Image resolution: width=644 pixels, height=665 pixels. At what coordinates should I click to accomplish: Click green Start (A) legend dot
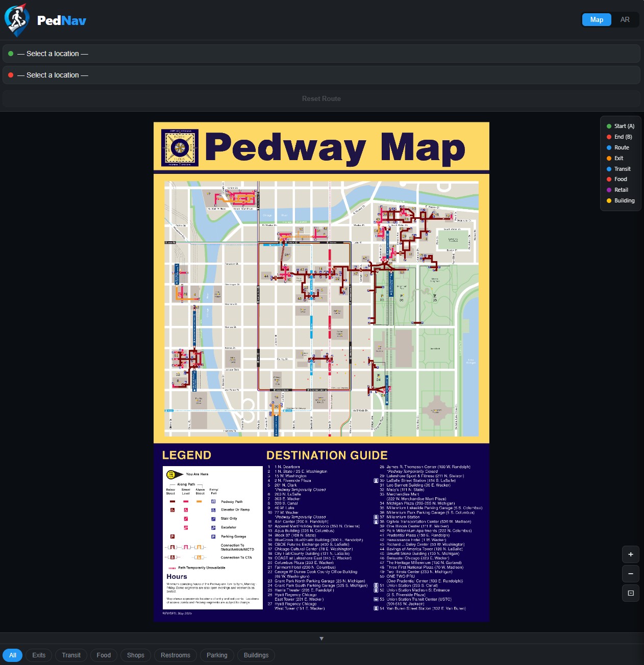click(x=609, y=126)
